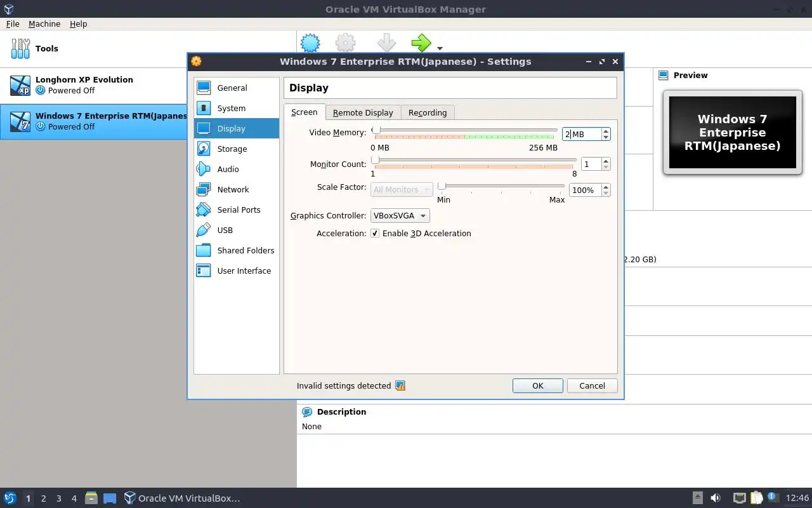The image size is (812, 508).
Task: Click the network tray icon
Action: [x=740, y=498]
